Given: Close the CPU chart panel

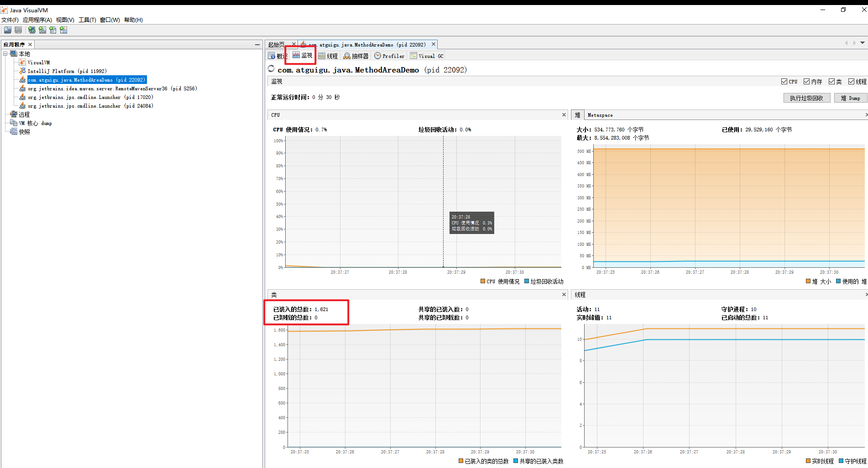Looking at the screenshot, I should (564, 115).
